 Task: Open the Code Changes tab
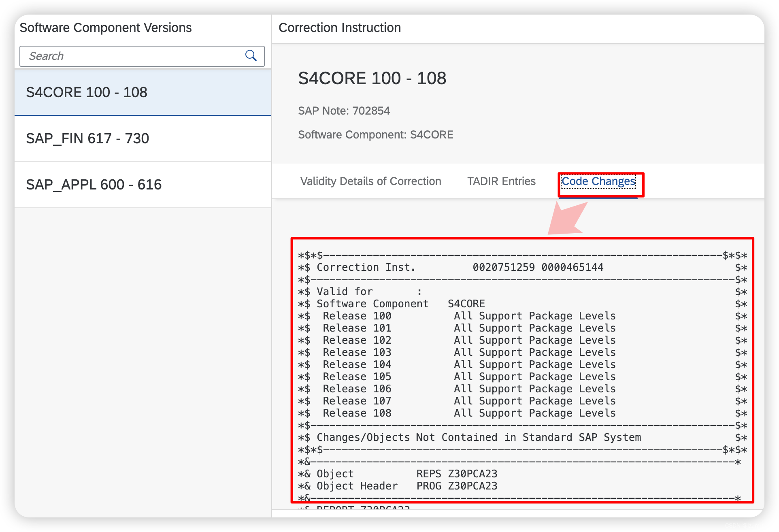(x=598, y=181)
